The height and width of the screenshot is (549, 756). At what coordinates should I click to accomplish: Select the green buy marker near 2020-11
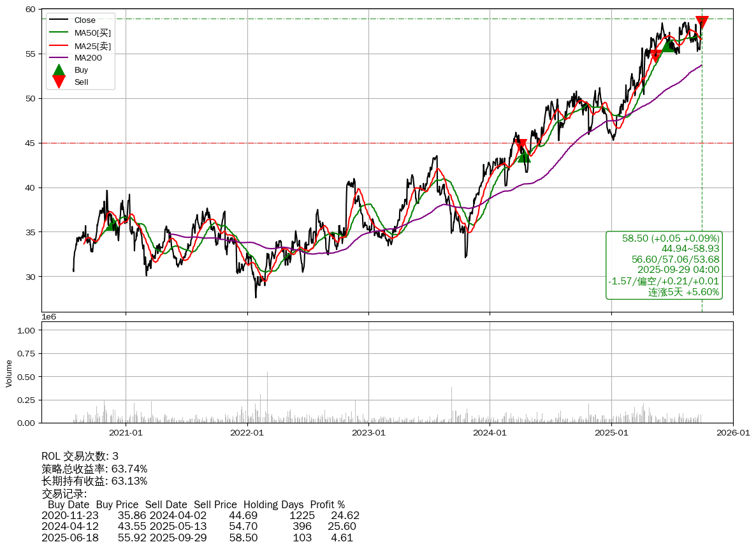click(112, 224)
